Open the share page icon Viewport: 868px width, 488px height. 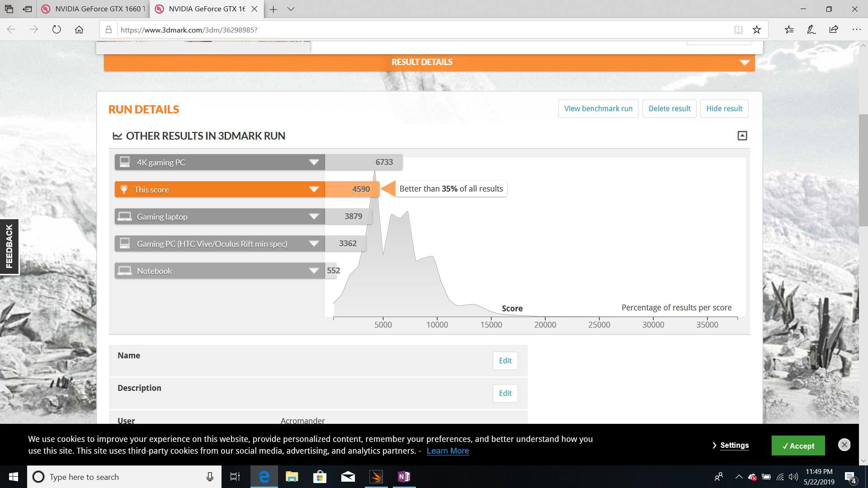point(833,30)
